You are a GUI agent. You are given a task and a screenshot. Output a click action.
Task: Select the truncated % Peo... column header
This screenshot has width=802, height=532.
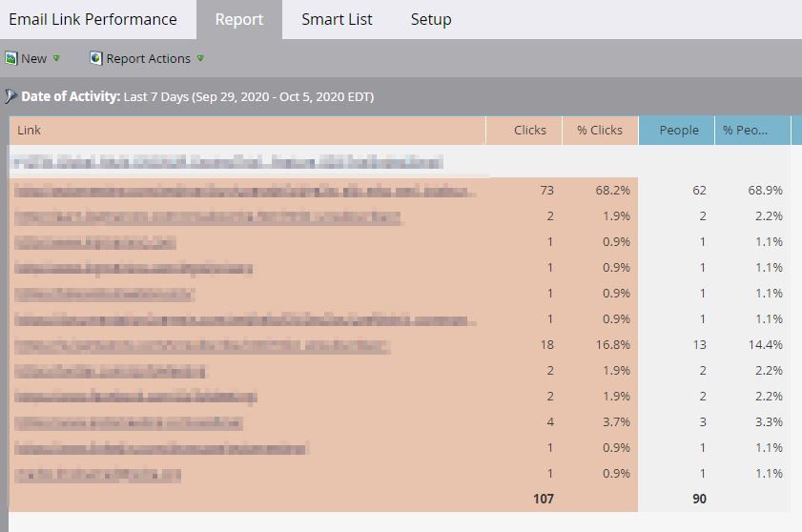[745, 130]
